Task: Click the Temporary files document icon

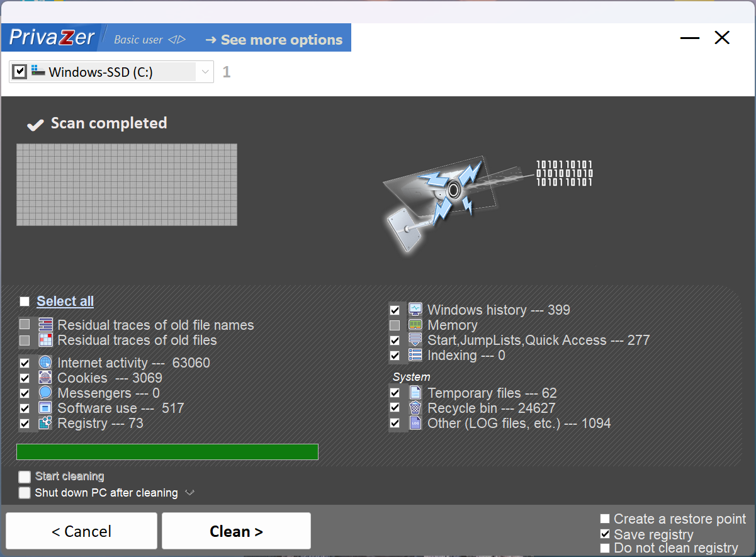Action: (415, 393)
